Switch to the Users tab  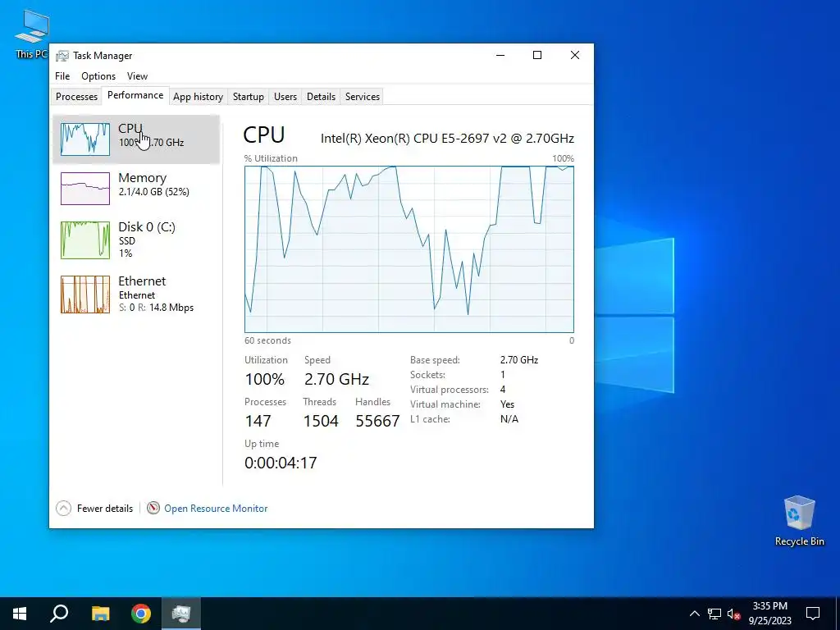285,97
